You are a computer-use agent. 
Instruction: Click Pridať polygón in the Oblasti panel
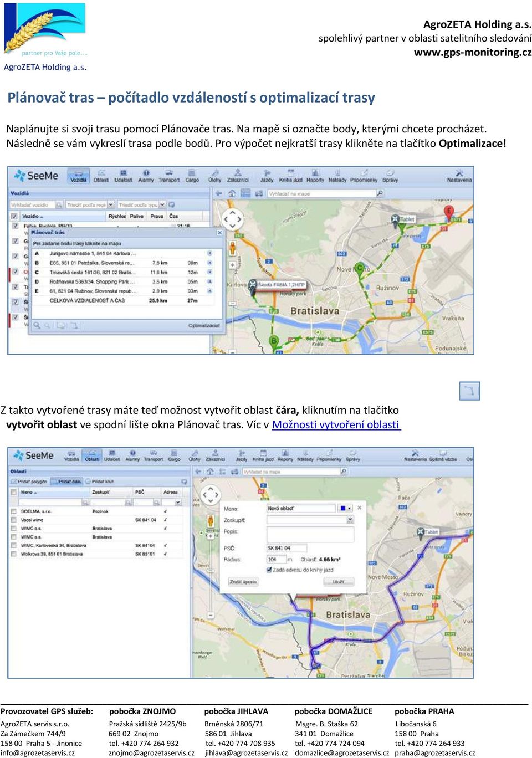[29, 482]
